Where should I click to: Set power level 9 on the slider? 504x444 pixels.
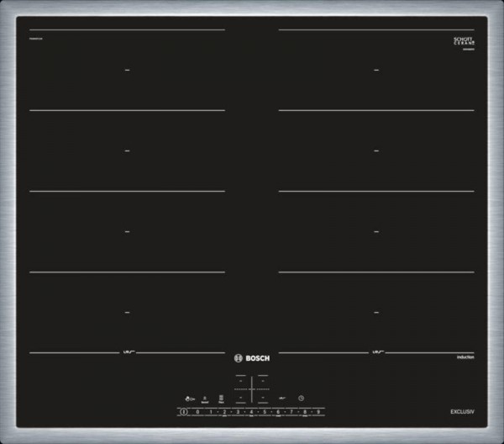[x=318, y=412]
